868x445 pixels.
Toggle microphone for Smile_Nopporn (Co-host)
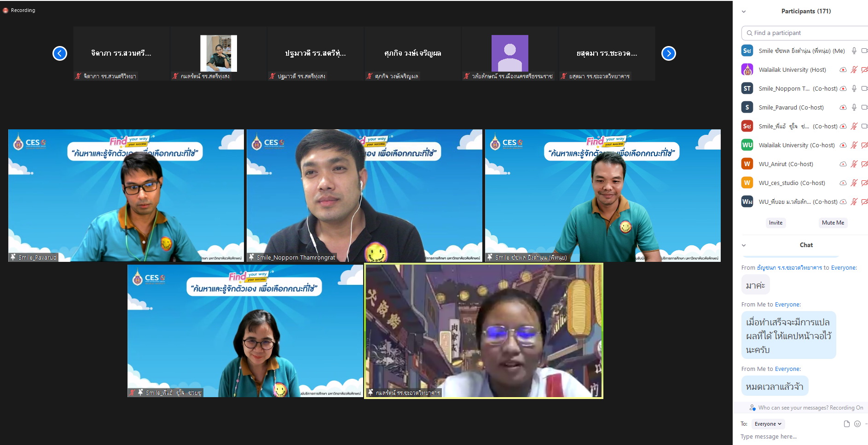854,88
